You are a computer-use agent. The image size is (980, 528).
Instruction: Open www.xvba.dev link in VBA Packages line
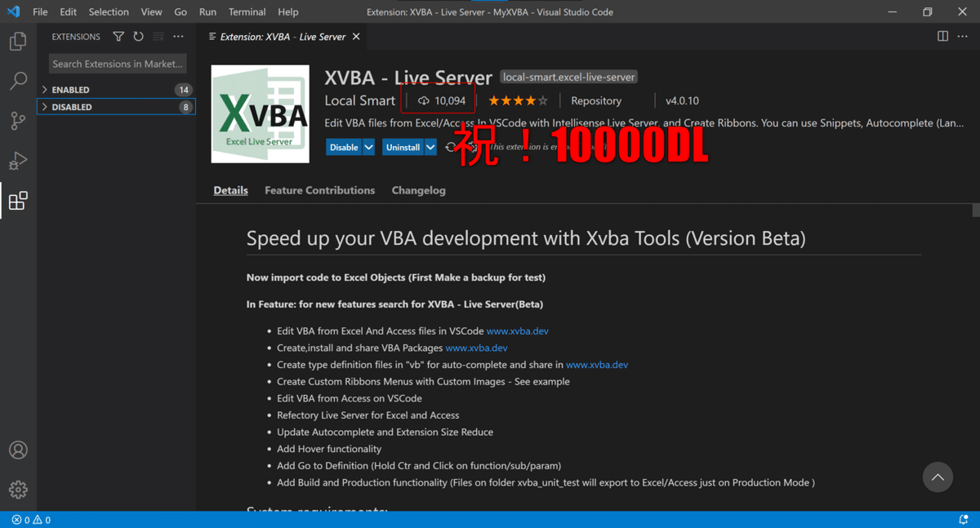476,348
